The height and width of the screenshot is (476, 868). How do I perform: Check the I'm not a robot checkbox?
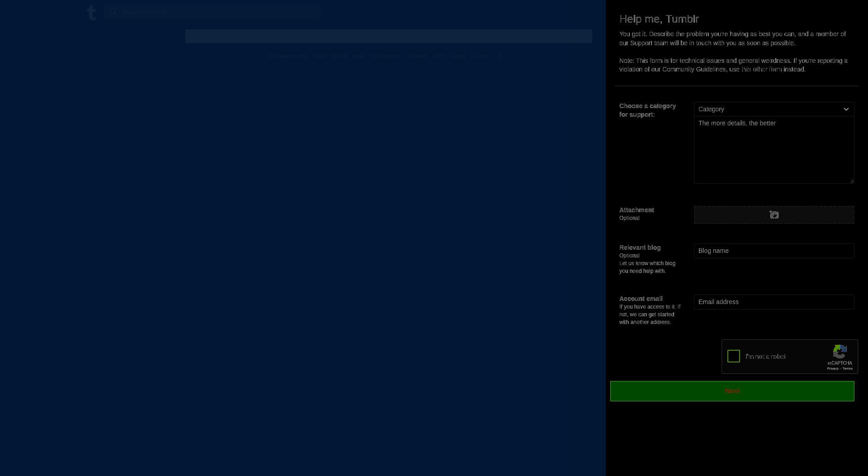coord(733,357)
